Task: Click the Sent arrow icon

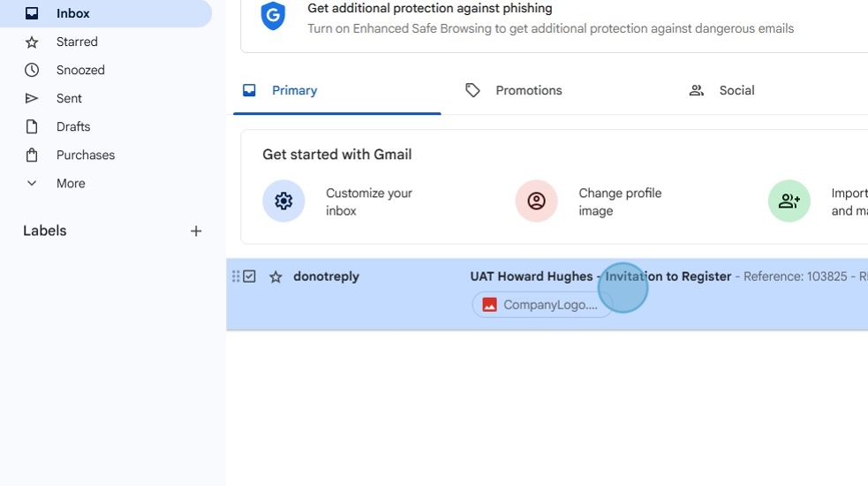Action: [32, 98]
